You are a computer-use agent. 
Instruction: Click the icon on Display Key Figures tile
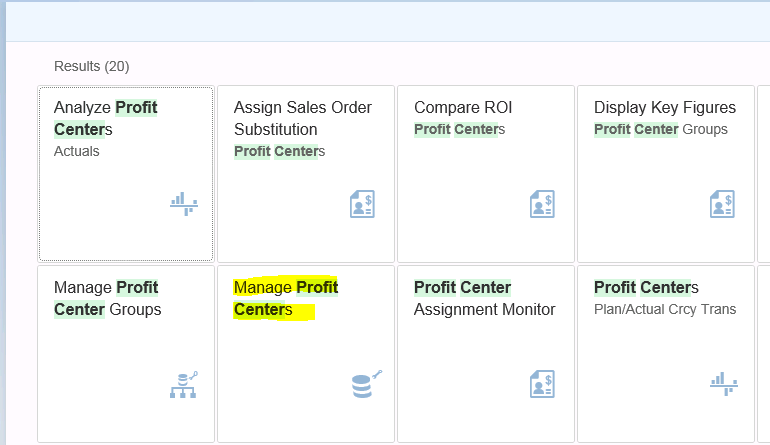722,204
